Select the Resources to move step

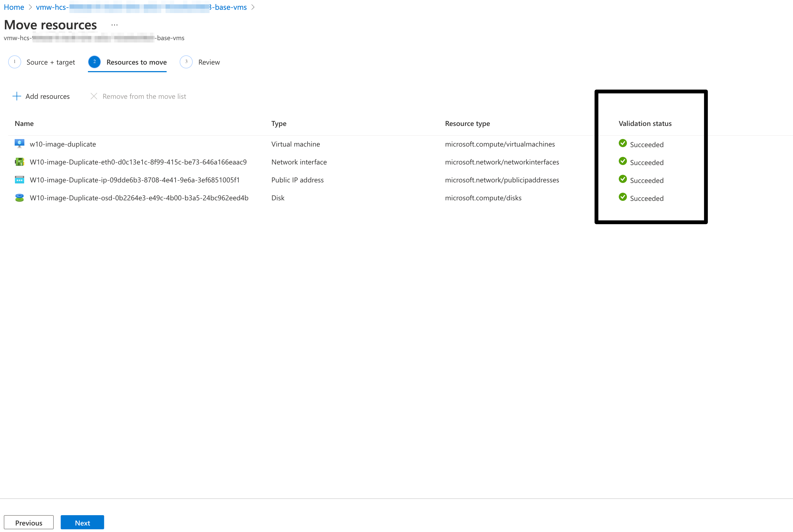pyautogui.click(x=136, y=62)
